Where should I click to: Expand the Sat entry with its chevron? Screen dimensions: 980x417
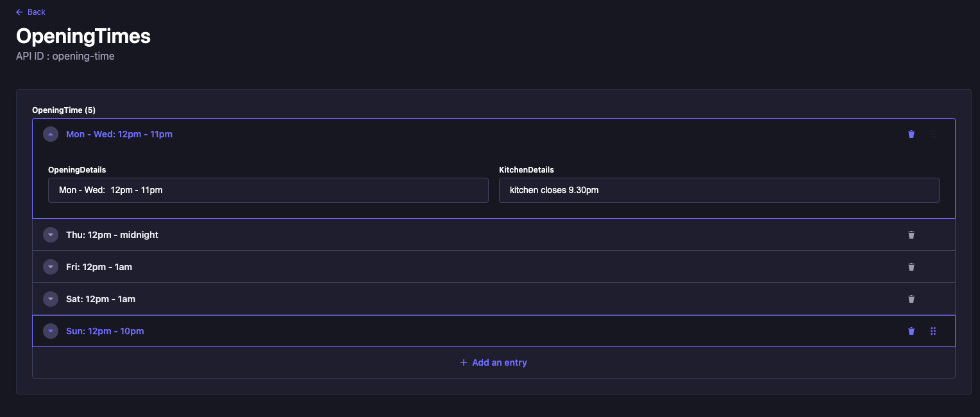point(51,299)
